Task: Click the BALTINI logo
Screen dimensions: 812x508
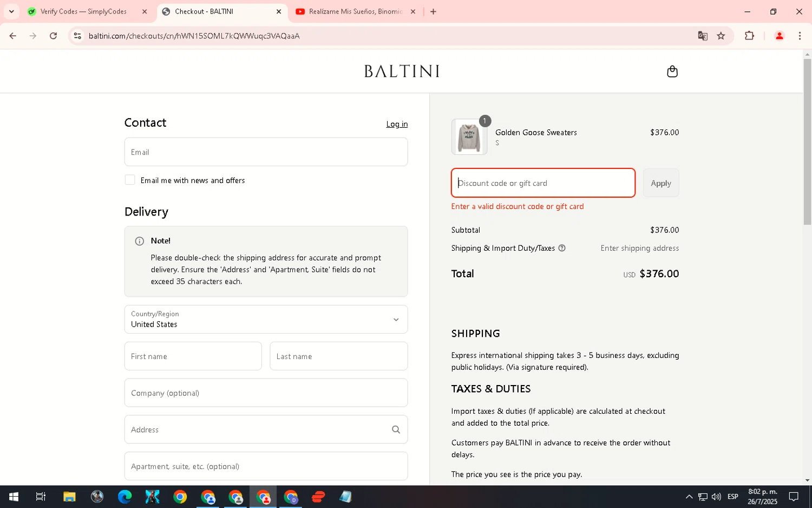Action: click(x=402, y=71)
